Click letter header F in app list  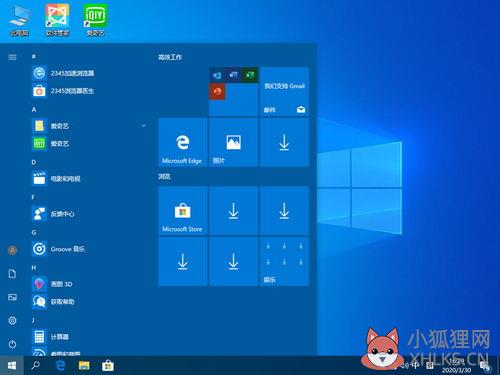click(33, 197)
